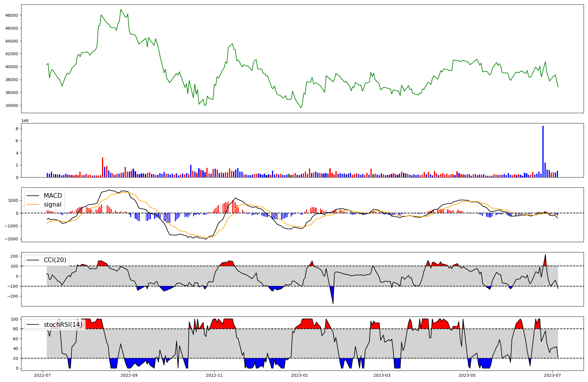Click the stochRSI(14) legend entry
The image size is (588, 382).
[x=63, y=325]
